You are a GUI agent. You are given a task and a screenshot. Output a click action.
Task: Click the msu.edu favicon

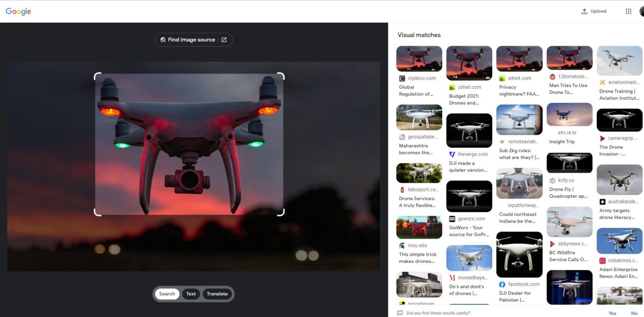tap(402, 246)
